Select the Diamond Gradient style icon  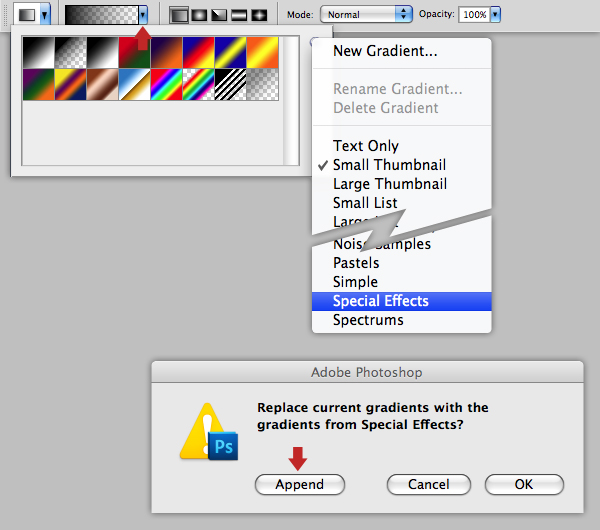pos(259,15)
